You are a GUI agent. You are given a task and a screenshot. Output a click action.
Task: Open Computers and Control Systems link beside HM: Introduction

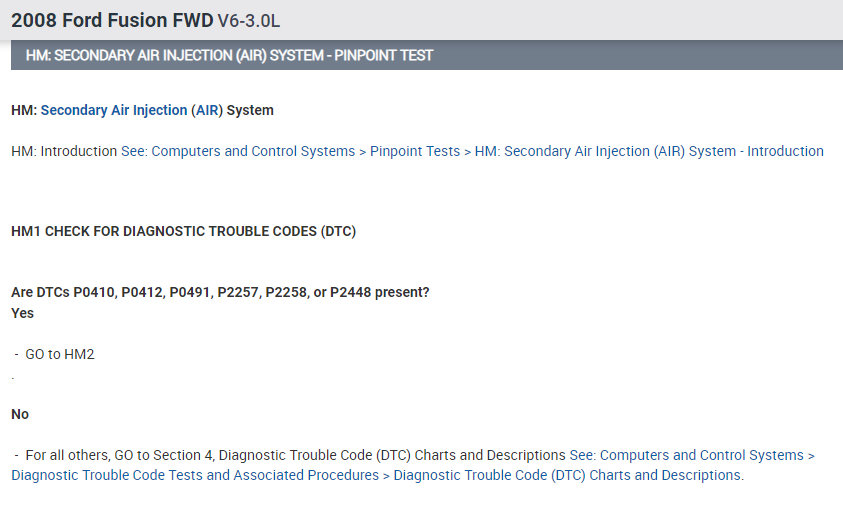[x=253, y=151]
